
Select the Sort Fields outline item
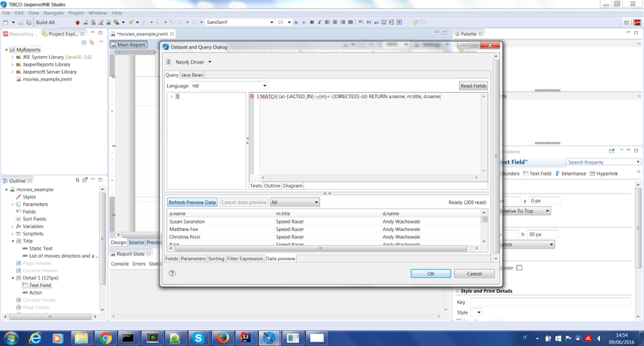pyautogui.click(x=34, y=219)
